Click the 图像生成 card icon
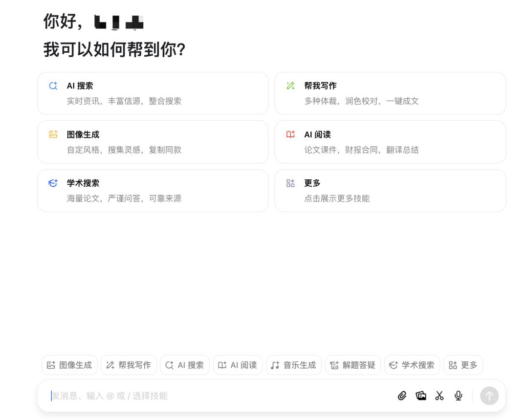Image resolution: width=528 pixels, height=420 pixels. (53, 134)
